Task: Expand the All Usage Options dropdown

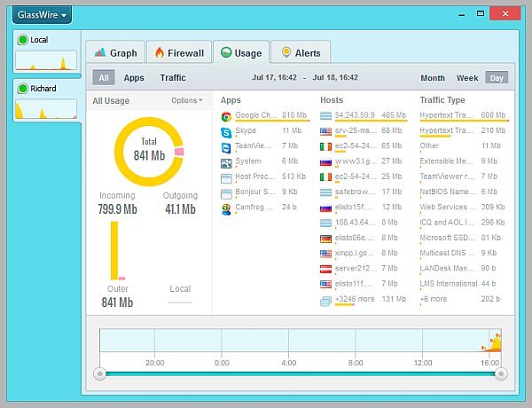Action: 187,100
